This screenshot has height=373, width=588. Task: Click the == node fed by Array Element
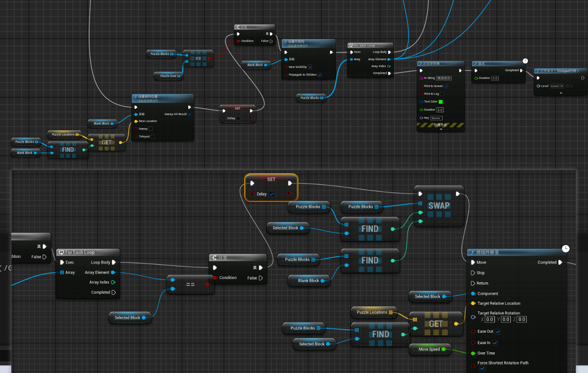click(190, 284)
